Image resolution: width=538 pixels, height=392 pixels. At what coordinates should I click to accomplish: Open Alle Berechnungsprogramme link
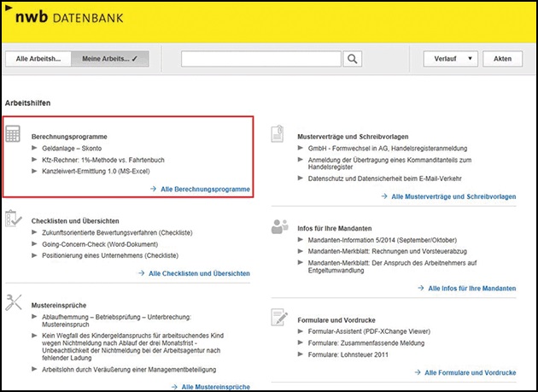point(205,188)
